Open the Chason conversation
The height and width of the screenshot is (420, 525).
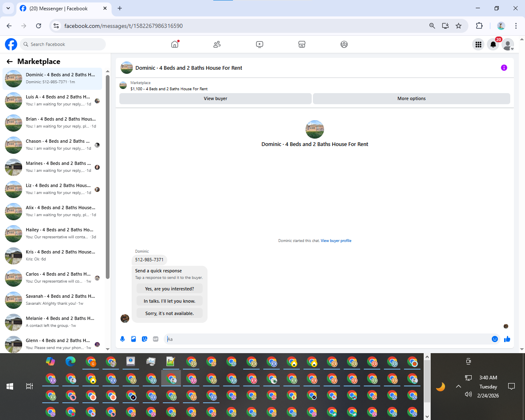(x=52, y=145)
